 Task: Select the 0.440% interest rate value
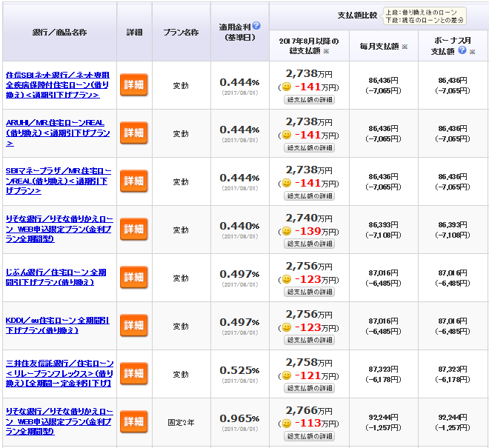[x=239, y=226]
